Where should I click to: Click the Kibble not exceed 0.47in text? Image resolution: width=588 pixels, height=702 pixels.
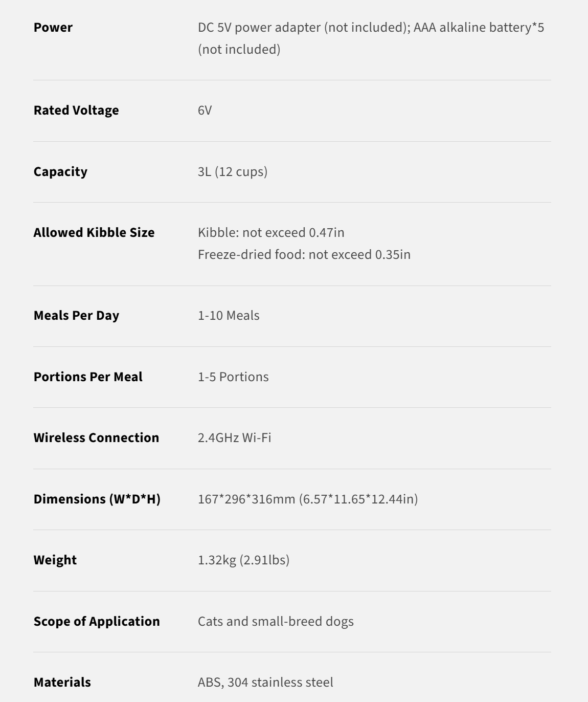pyautogui.click(x=271, y=233)
